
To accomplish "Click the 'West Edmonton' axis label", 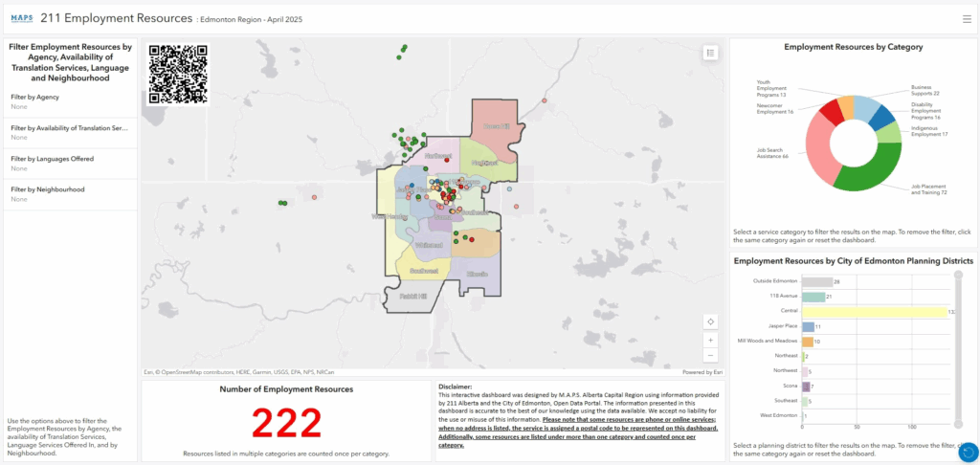I will tap(781, 415).
